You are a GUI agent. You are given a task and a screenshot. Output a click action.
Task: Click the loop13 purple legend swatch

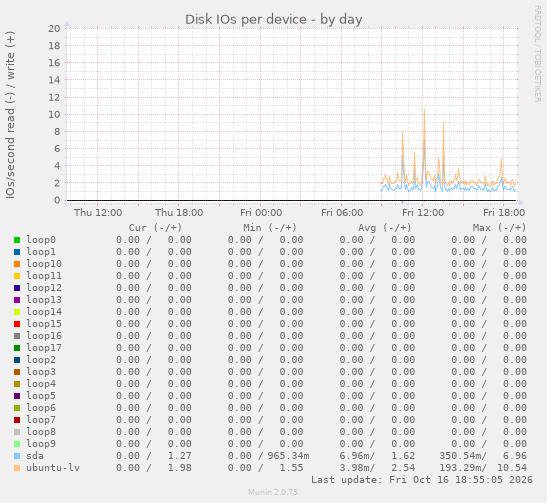[x=17, y=300]
